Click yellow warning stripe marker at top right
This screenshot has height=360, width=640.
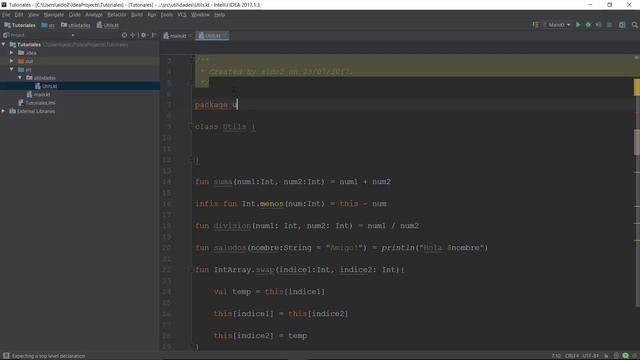[x=637, y=87]
